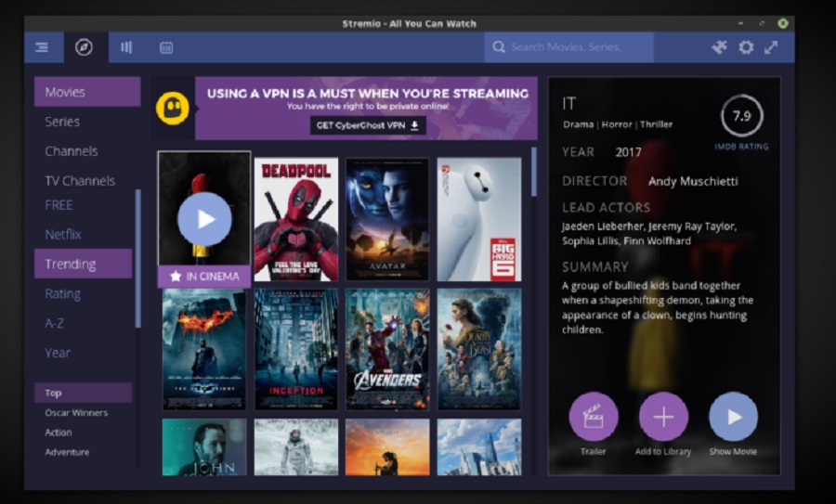The image size is (836, 504).
Task: Click the 7.9 IMDB rating circle
Action: [741, 116]
